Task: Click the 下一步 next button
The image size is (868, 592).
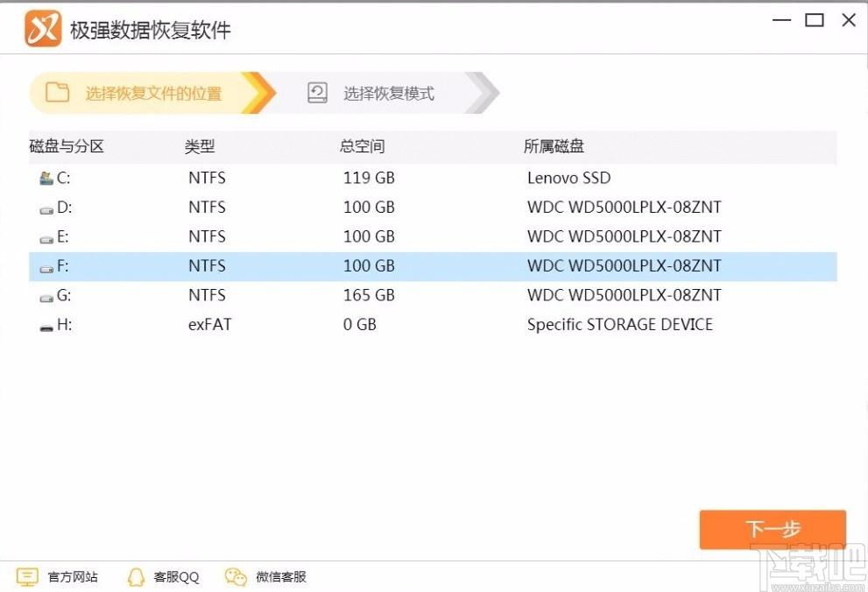Action: click(x=773, y=530)
